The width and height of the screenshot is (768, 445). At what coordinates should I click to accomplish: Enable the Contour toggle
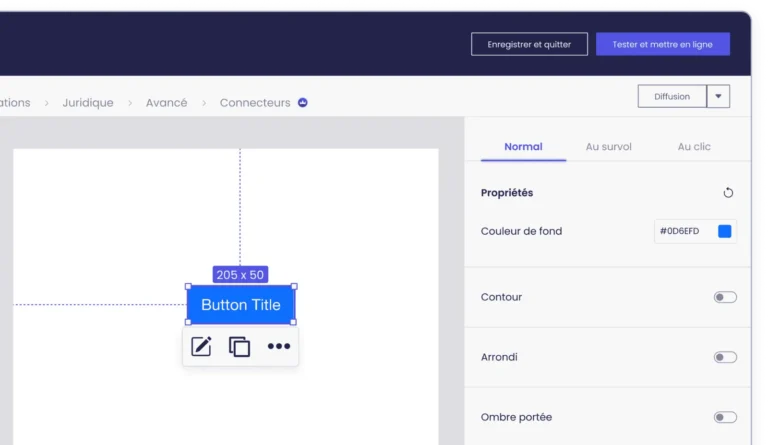[x=725, y=297]
